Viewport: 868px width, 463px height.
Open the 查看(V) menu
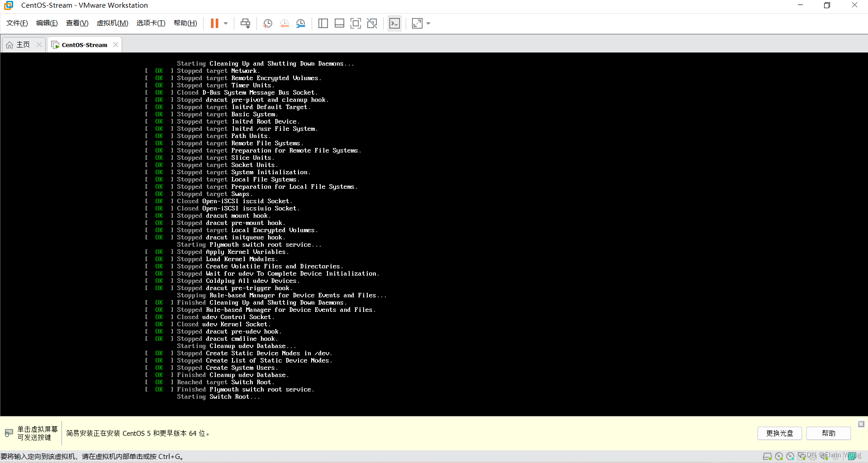coord(77,23)
